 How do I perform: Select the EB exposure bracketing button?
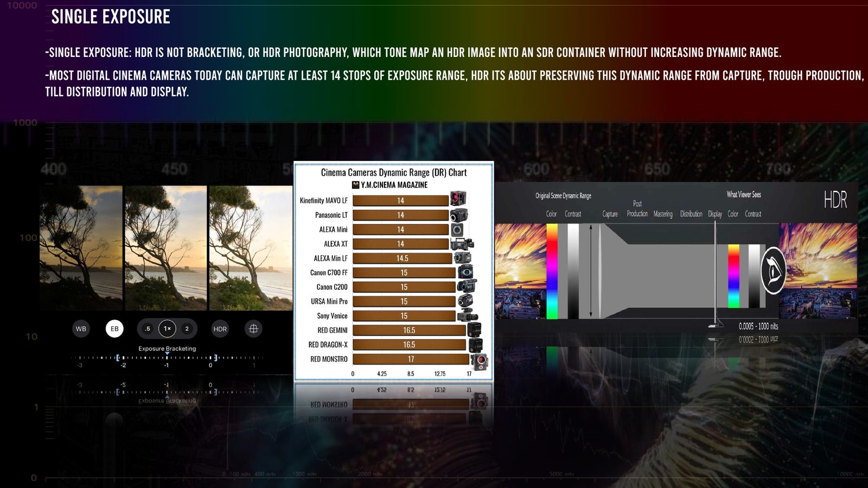(x=114, y=329)
